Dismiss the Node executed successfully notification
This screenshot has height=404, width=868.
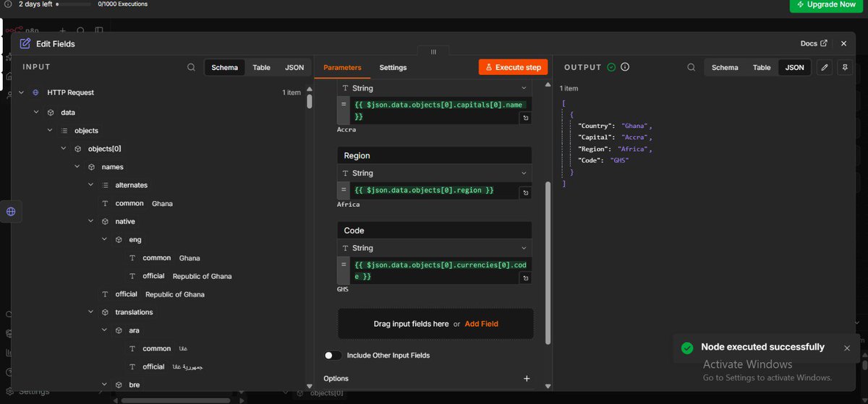847,348
